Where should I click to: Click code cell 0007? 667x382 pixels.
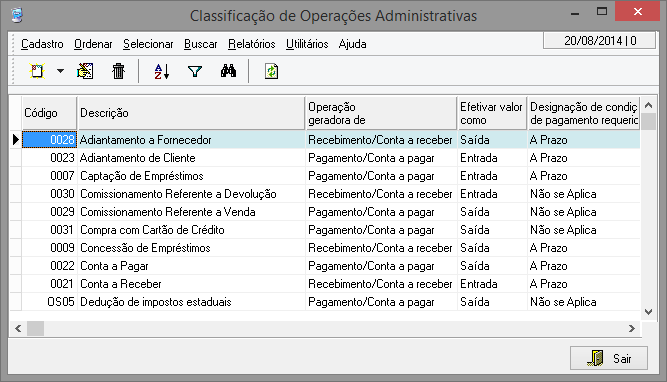[49, 176]
